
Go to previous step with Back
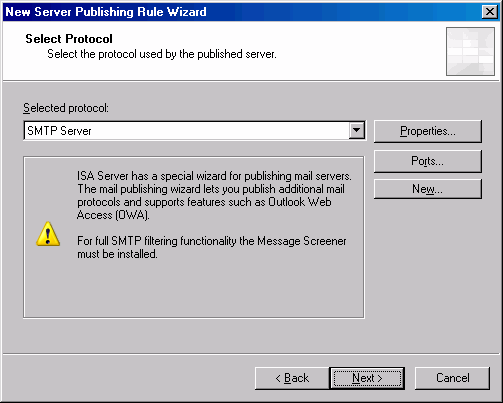tap(292, 378)
